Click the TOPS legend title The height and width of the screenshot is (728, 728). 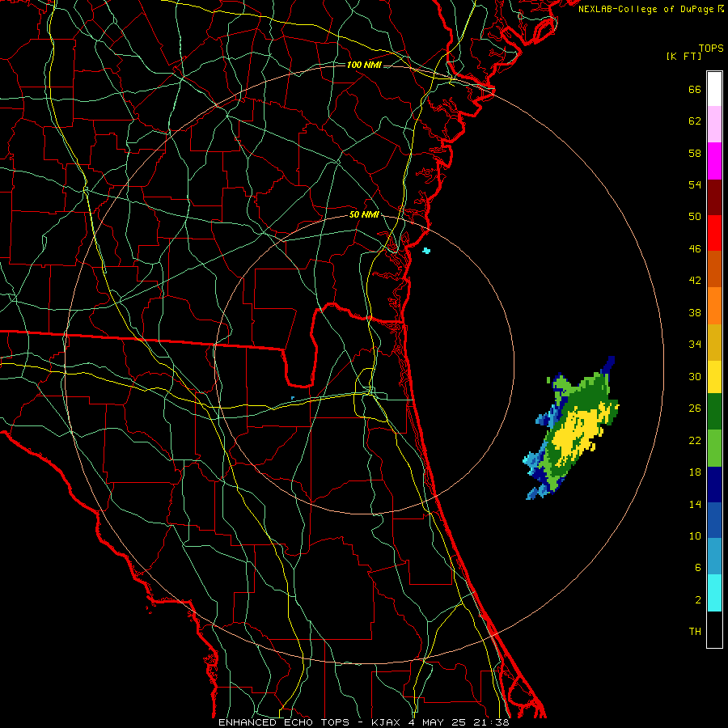click(x=711, y=49)
